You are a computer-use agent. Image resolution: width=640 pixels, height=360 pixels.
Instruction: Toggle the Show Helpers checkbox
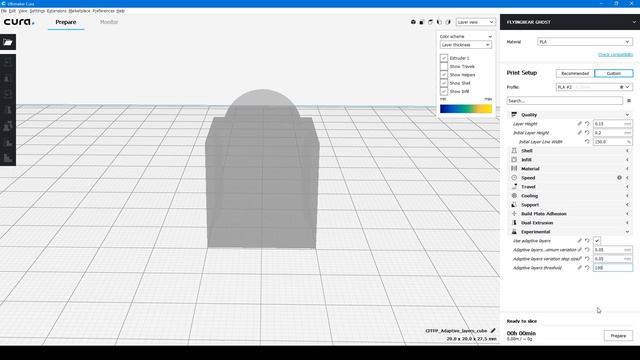[x=444, y=75]
